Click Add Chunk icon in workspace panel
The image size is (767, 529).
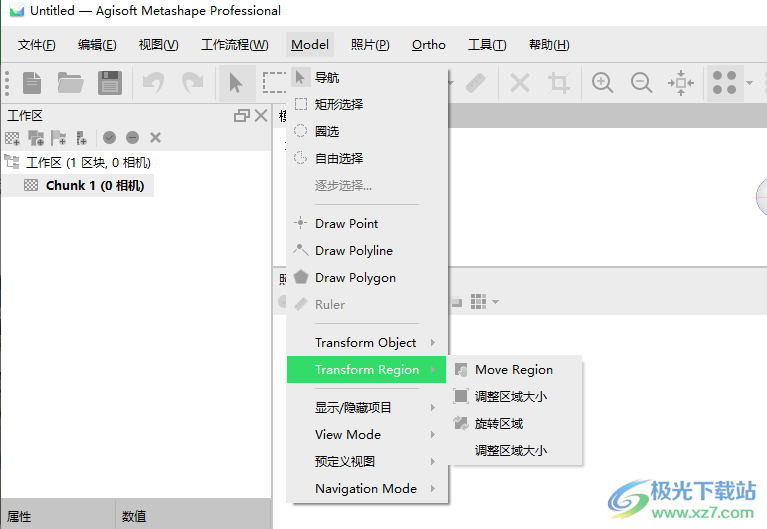click(x=12, y=138)
